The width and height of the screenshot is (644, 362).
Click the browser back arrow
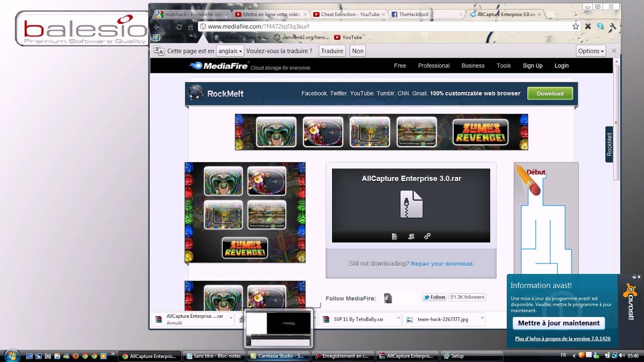[157, 27]
